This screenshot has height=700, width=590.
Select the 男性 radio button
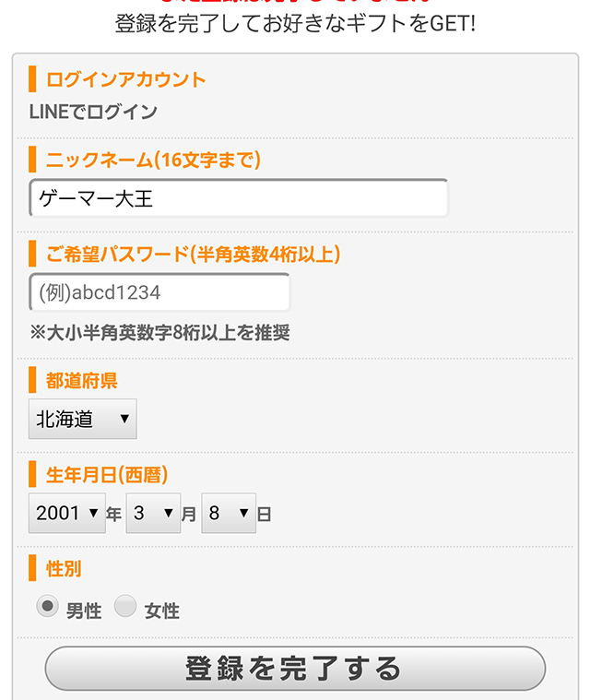pyautogui.click(x=46, y=606)
